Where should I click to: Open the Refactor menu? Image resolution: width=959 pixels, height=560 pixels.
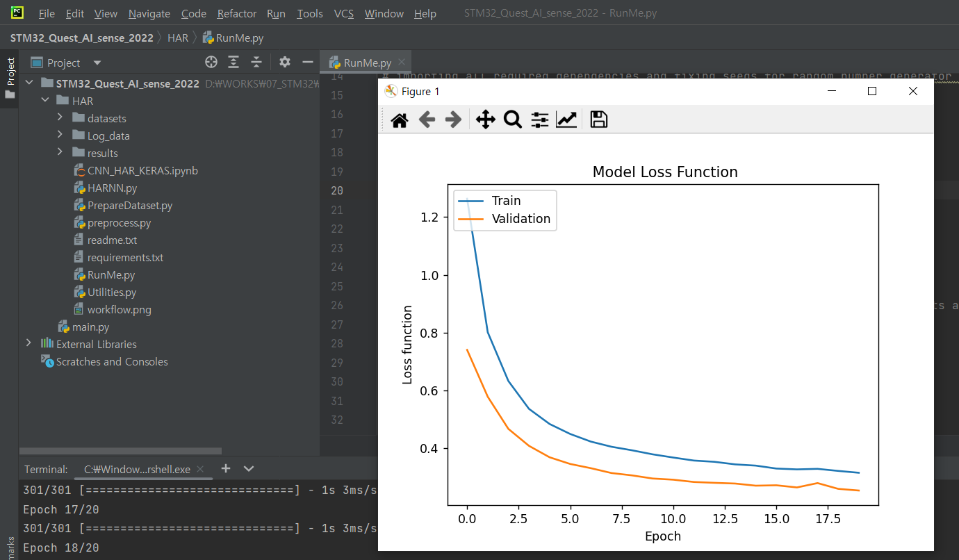[x=237, y=13]
